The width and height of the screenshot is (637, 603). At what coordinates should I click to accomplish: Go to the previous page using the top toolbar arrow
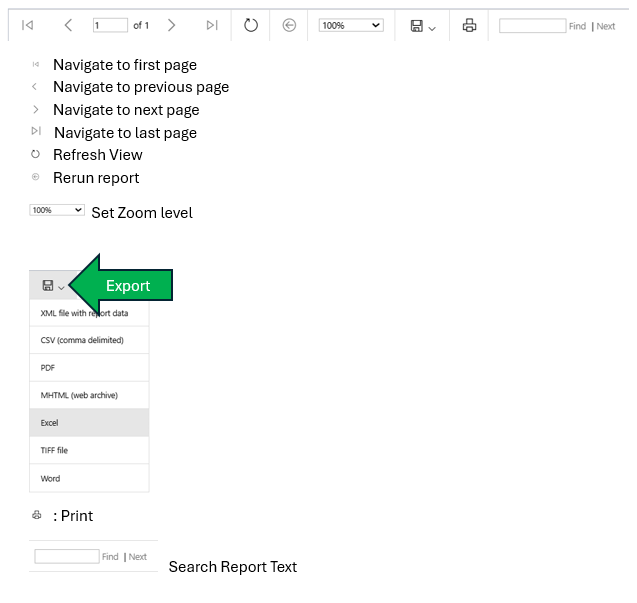[68, 25]
